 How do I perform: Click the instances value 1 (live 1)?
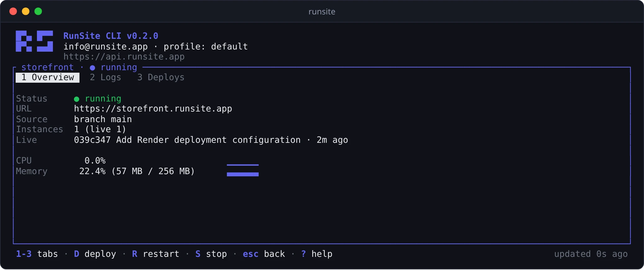[x=100, y=129]
